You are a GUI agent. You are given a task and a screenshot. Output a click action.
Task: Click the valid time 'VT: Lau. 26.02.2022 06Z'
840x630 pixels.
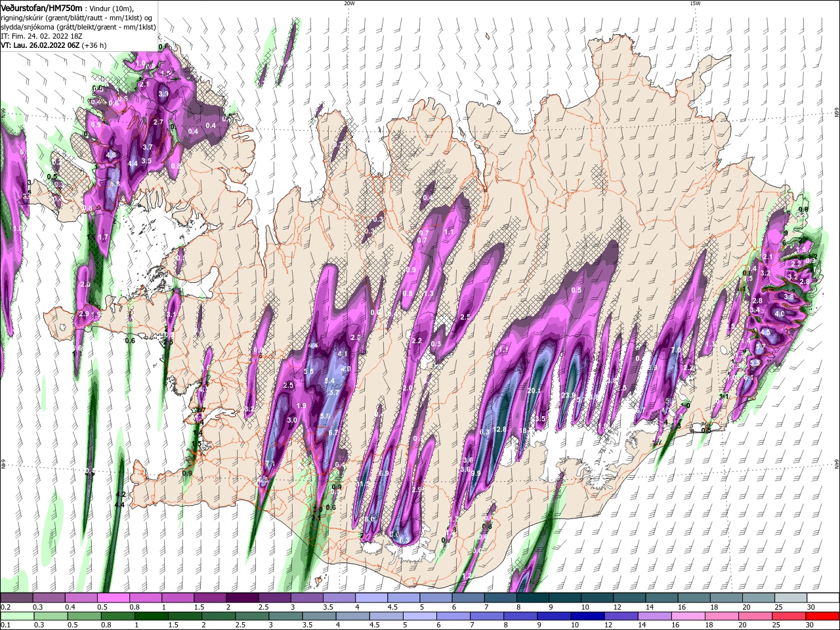pos(40,45)
